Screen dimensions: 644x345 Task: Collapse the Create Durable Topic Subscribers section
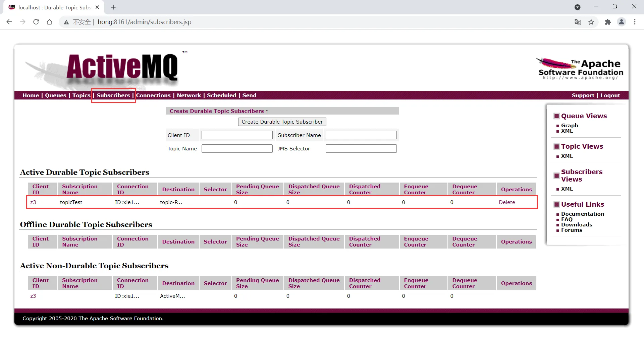coord(218,111)
